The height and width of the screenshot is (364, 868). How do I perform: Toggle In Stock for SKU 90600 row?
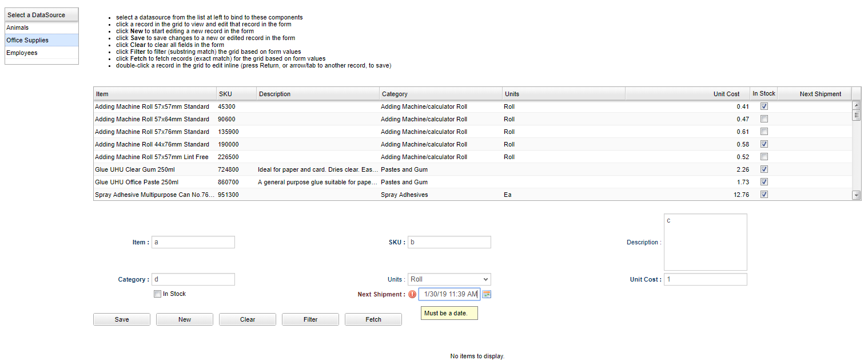pos(764,119)
